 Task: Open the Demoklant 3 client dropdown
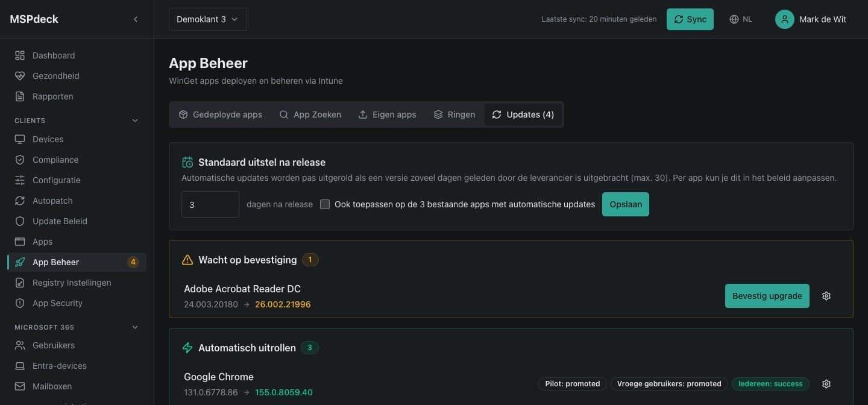pyautogui.click(x=208, y=19)
